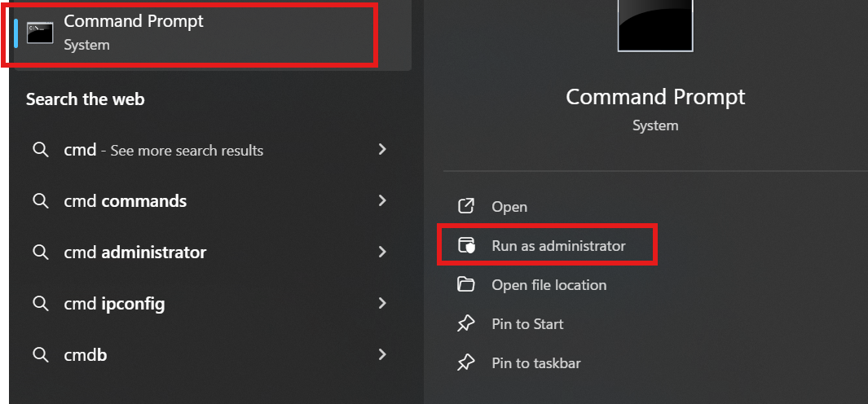Click the search icon beside 'cmdb'
The height and width of the screenshot is (404, 868).
tap(41, 354)
